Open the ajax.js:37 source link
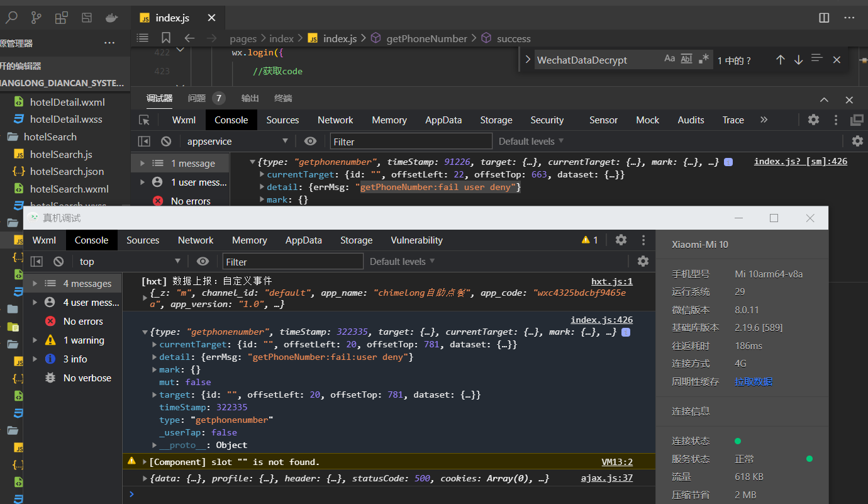868x504 pixels. pos(606,478)
